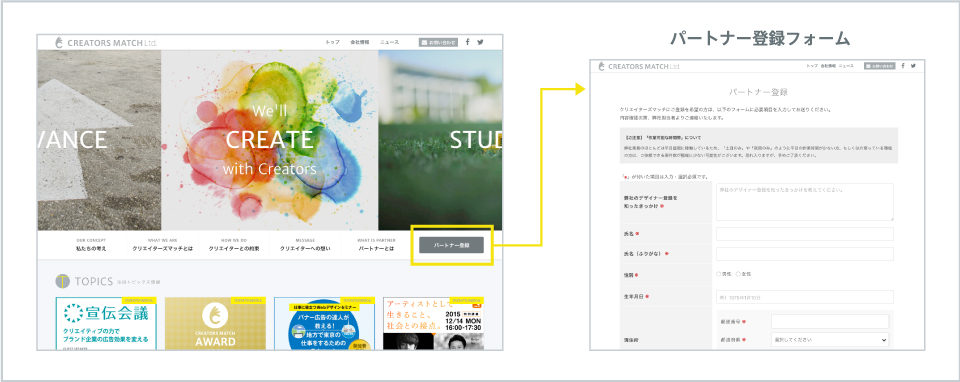Open ニュース in the left header menu
This screenshot has height=382, width=960.
tap(389, 42)
